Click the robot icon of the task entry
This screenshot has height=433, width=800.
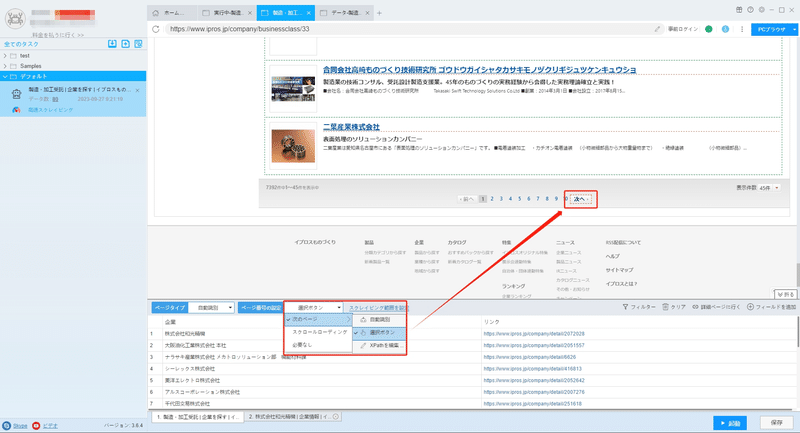click(x=16, y=94)
